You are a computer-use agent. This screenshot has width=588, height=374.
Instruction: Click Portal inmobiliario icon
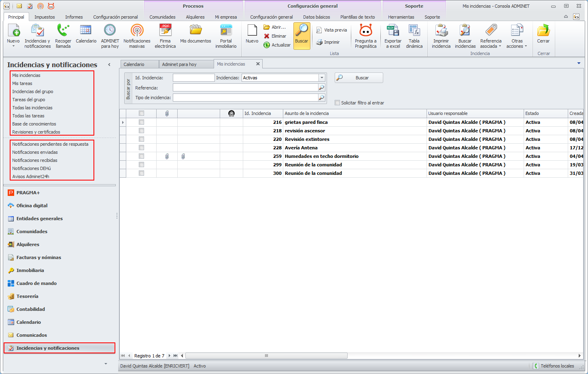click(226, 31)
